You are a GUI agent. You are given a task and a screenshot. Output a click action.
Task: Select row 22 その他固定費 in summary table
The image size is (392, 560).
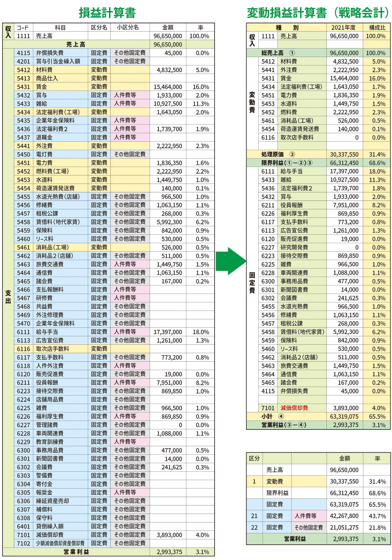(308, 527)
